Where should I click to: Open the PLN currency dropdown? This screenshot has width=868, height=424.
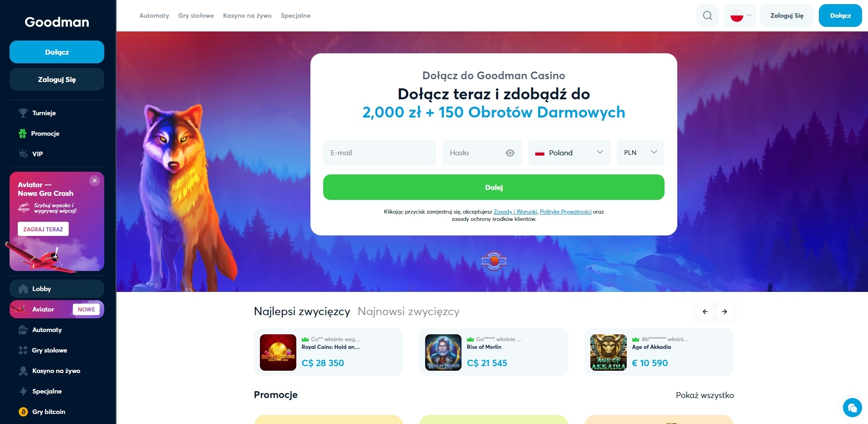point(640,153)
